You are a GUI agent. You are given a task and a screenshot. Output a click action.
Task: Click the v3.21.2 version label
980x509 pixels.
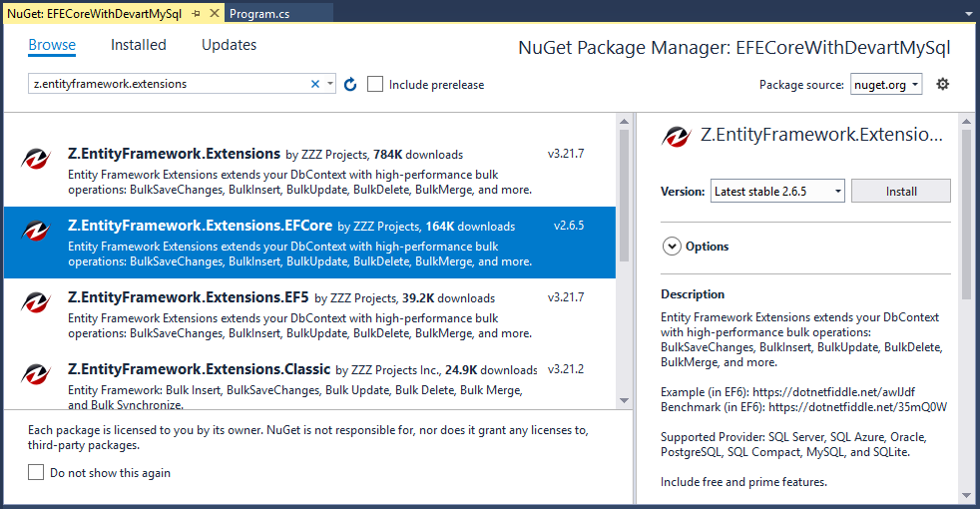click(x=566, y=369)
